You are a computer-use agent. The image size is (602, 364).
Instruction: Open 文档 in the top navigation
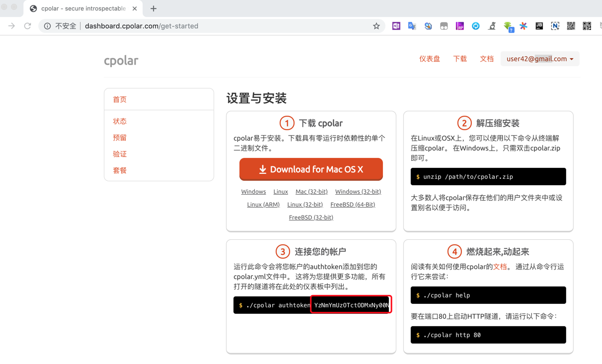coord(487,59)
